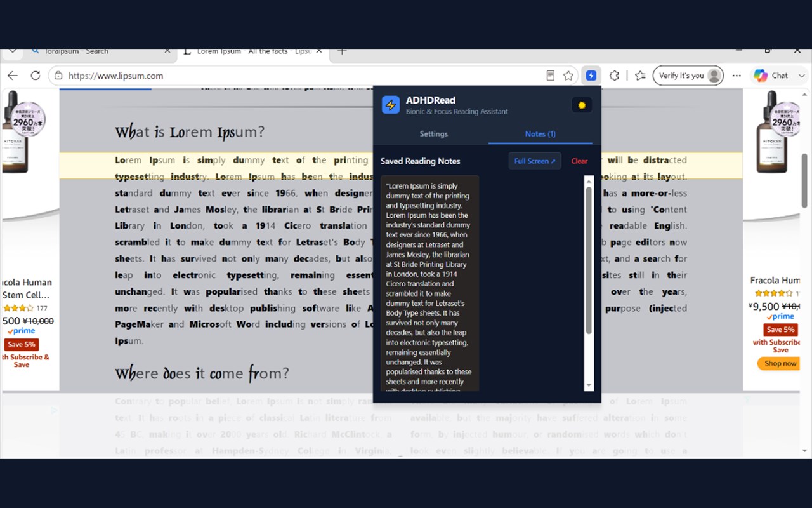The width and height of the screenshot is (812, 508).
Task: Clear all saved reading notes
Action: tap(579, 161)
